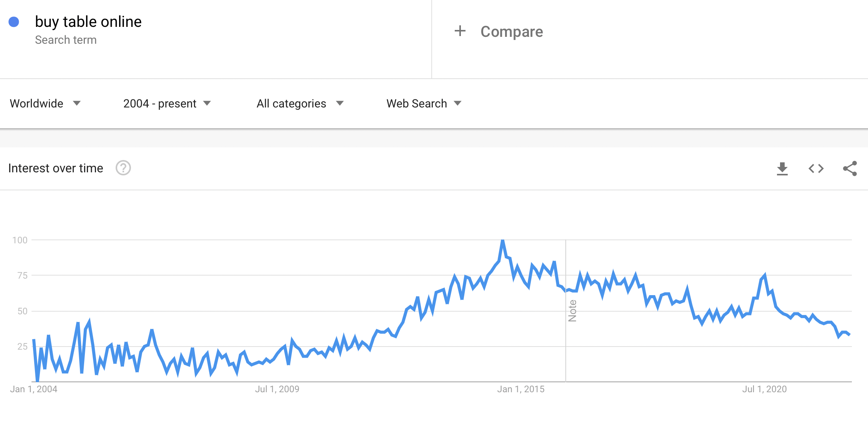The image size is (868, 426).
Task: Open the Worldwide region dropdown
Action: coord(45,104)
